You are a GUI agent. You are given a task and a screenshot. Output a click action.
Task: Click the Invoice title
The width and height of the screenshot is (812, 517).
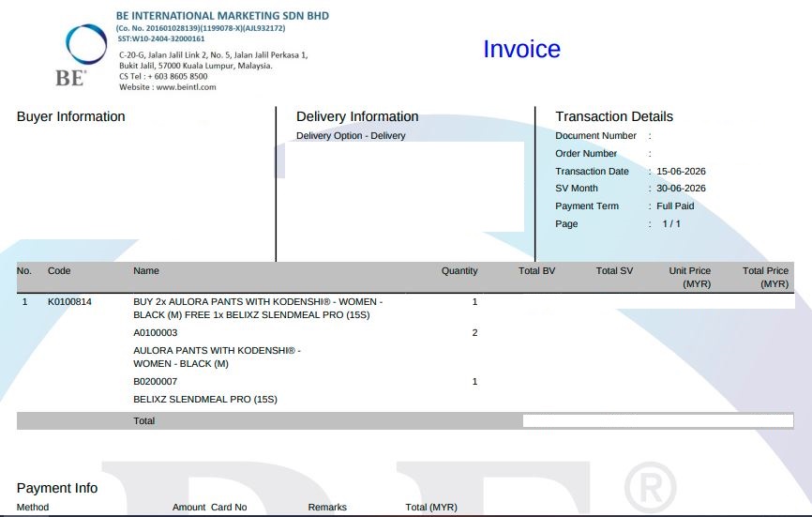[x=521, y=49]
